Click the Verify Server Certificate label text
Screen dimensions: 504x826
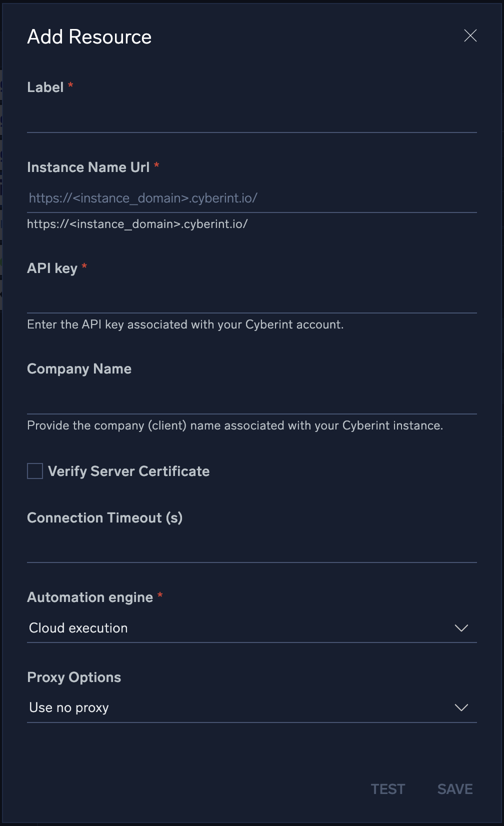coord(128,471)
